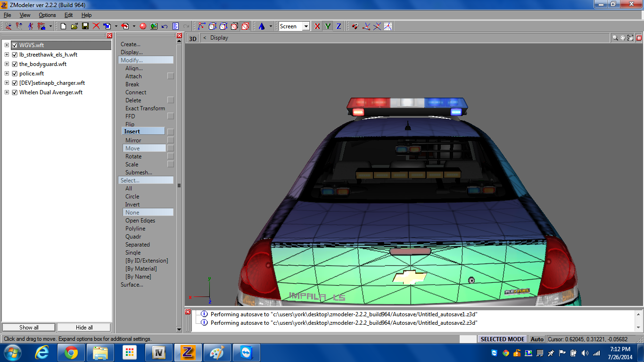Open the Options menu

tap(47, 15)
